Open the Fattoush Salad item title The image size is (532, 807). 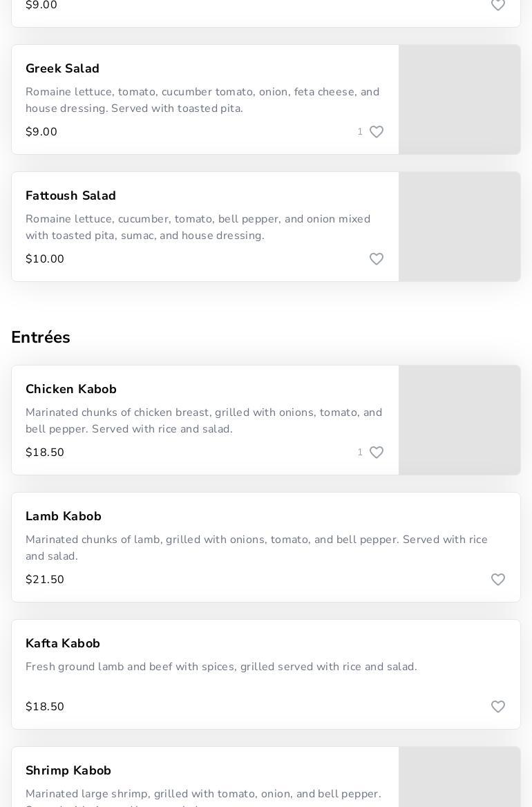70,196
